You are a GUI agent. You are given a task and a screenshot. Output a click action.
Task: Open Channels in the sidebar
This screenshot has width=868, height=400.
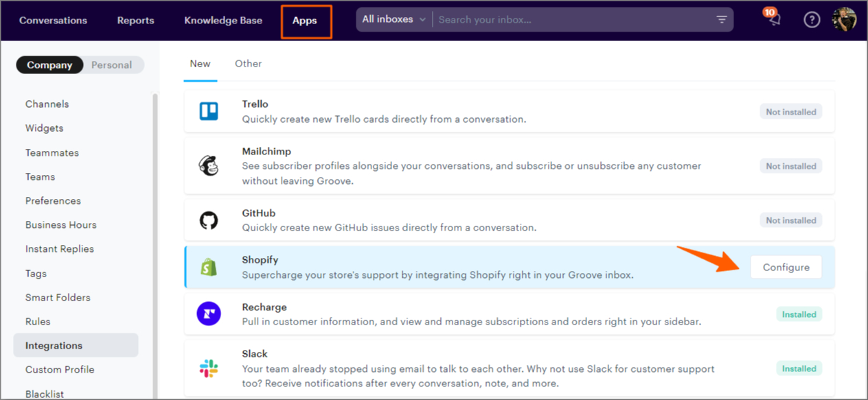47,104
